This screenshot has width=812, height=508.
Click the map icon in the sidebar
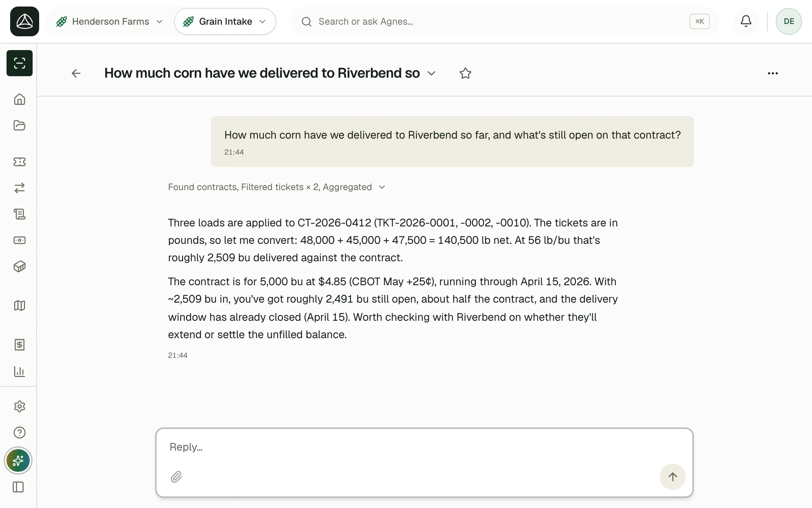pos(20,306)
